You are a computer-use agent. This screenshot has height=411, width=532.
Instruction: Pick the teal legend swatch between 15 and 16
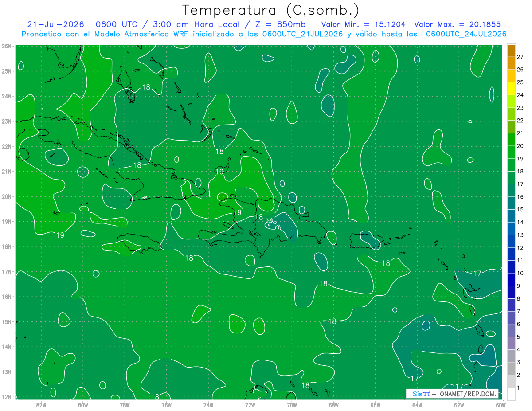click(x=511, y=203)
